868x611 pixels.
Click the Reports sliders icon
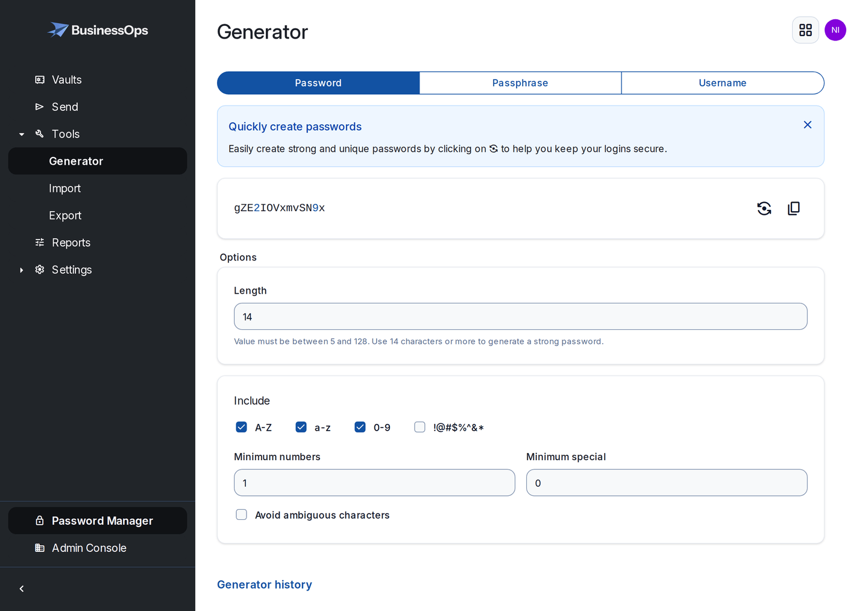tap(40, 242)
